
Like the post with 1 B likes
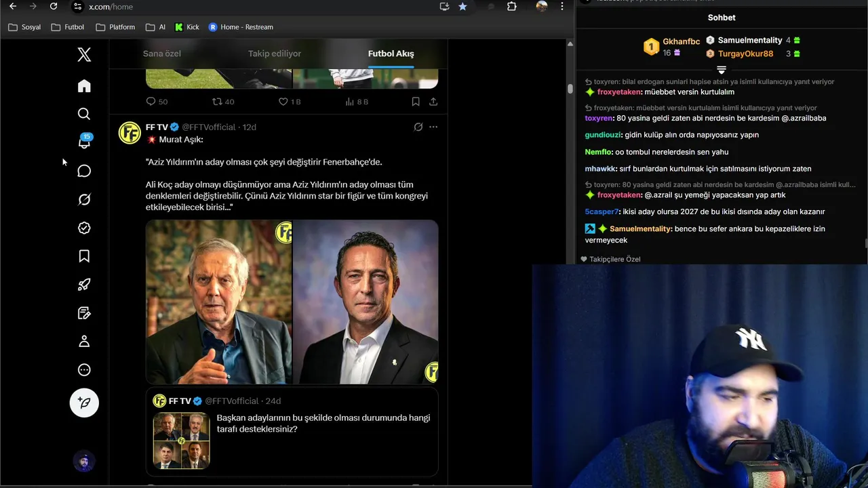coord(290,102)
